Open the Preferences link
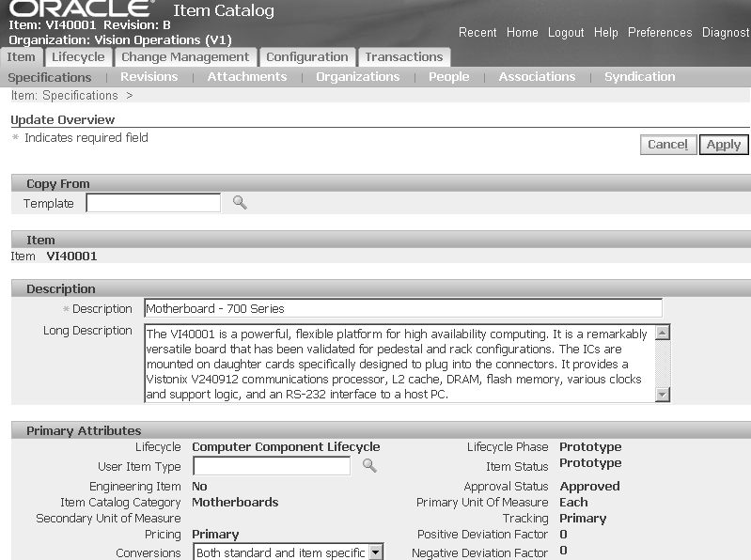The height and width of the screenshot is (560, 751). pos(660,33)
